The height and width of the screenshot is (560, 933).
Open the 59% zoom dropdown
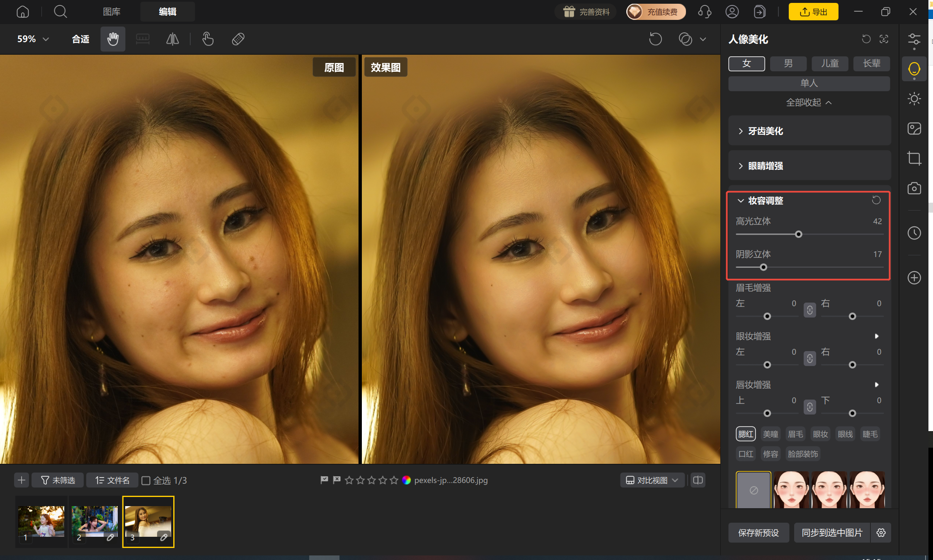33,39
